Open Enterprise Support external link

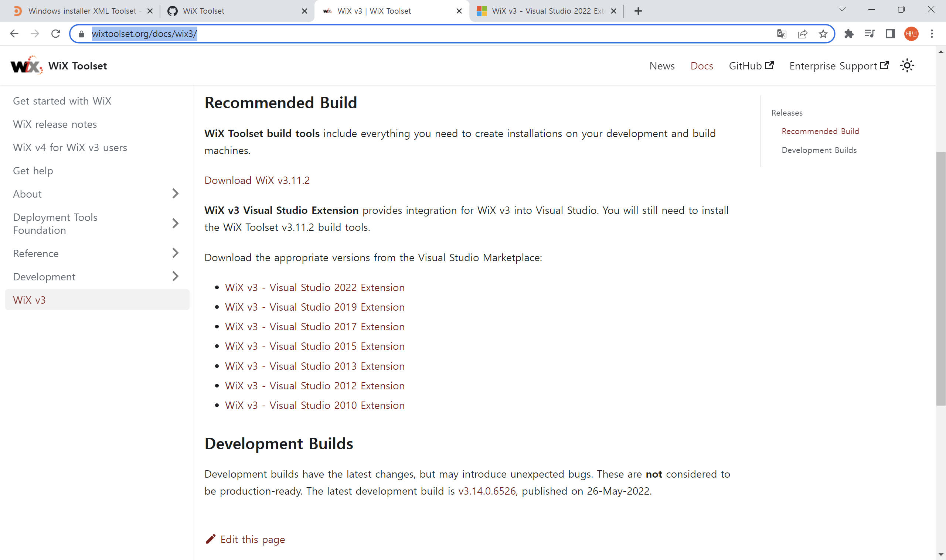(x=839, y=66)
